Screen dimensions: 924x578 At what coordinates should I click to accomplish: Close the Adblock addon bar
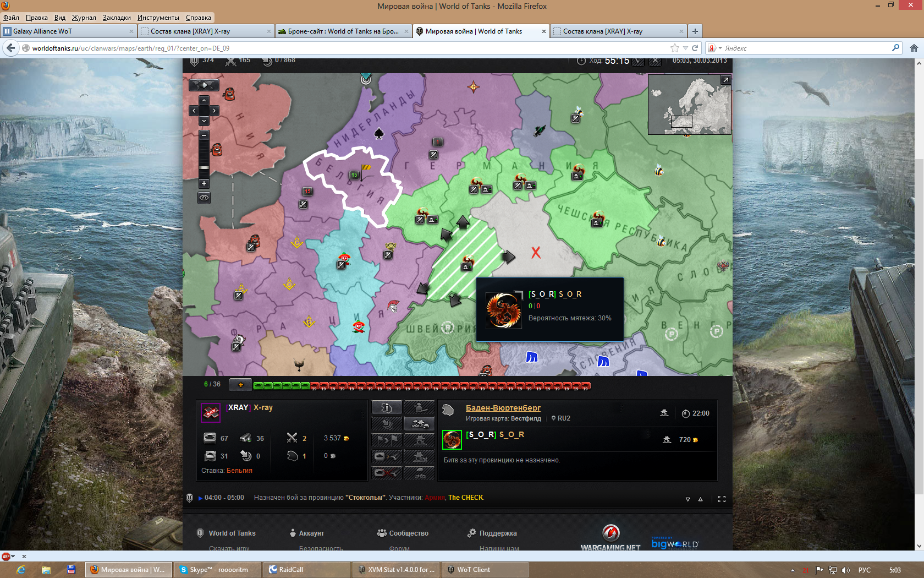pyautogui.click(x=24, y=557)
